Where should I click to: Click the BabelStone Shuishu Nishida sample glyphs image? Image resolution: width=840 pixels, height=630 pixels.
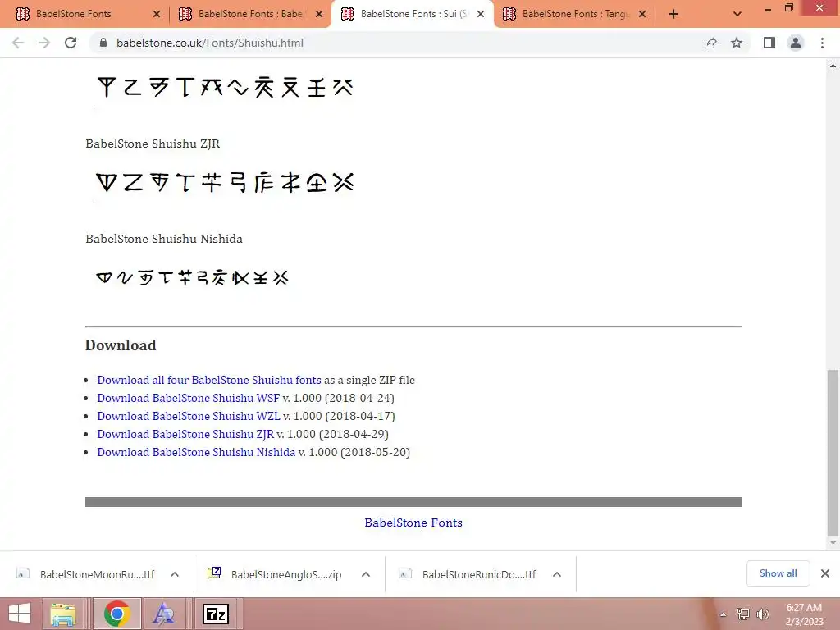point(192,277)
